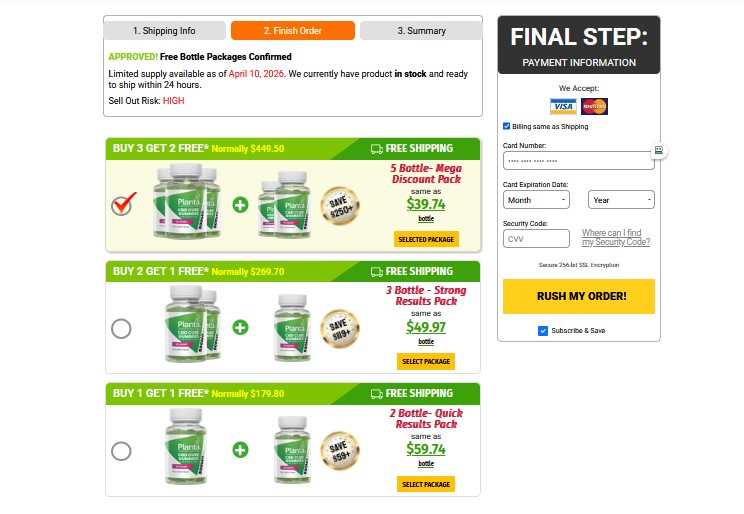Go to the Shipping Info step tab

coord(164,31)
